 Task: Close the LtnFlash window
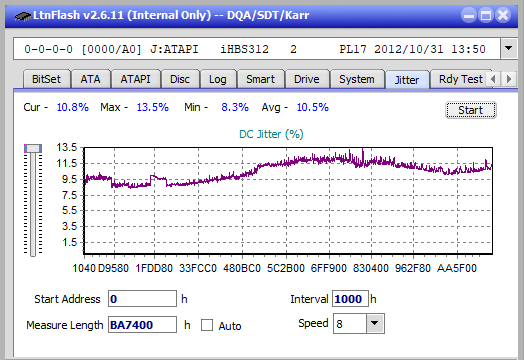[x=503, y=15]
